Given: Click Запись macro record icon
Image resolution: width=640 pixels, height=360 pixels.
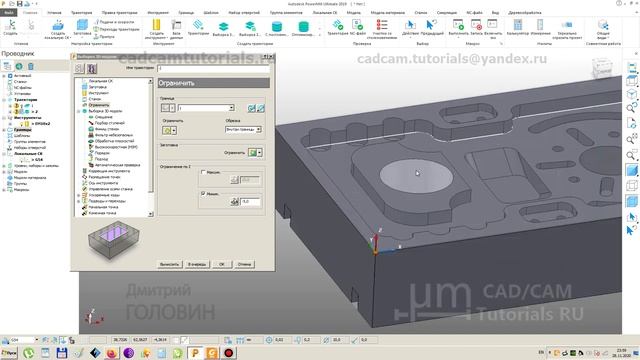Looking at the screenshot, I should click(476, 25).
